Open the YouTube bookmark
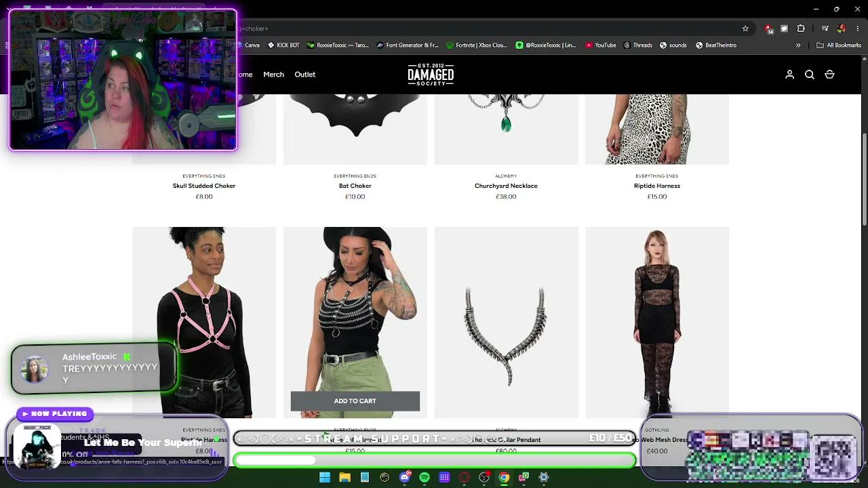 tap(601, 45)
